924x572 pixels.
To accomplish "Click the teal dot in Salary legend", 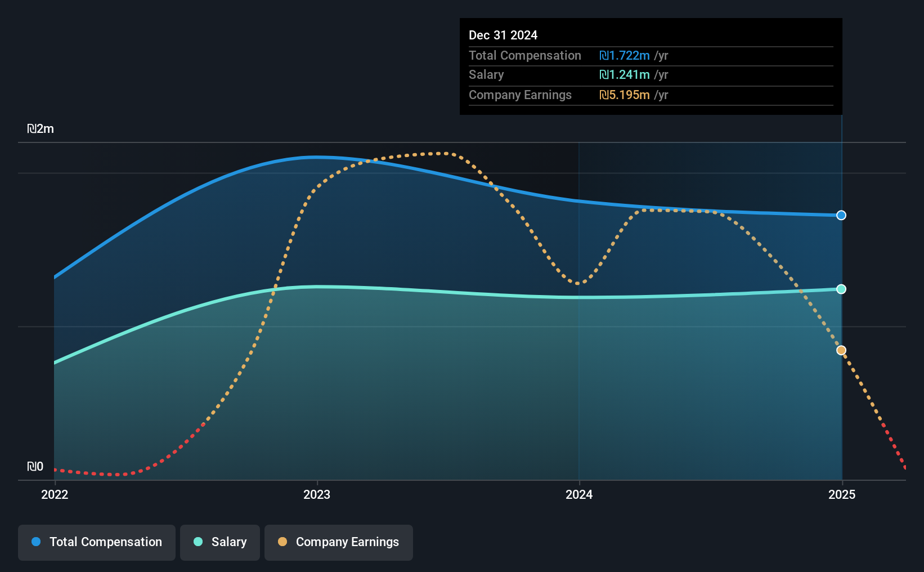I will click(x=198, y=542).
